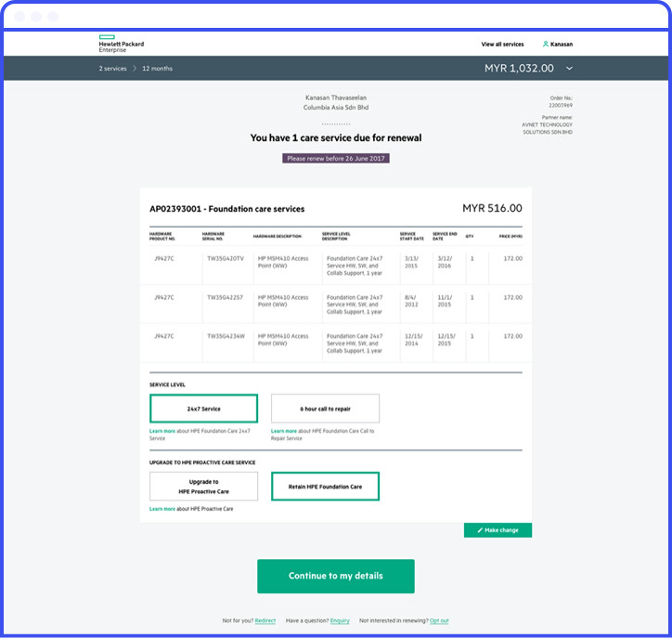
Task: Click the Hardware Description column header
Action: pyautogui.click(x=277, y=236)
